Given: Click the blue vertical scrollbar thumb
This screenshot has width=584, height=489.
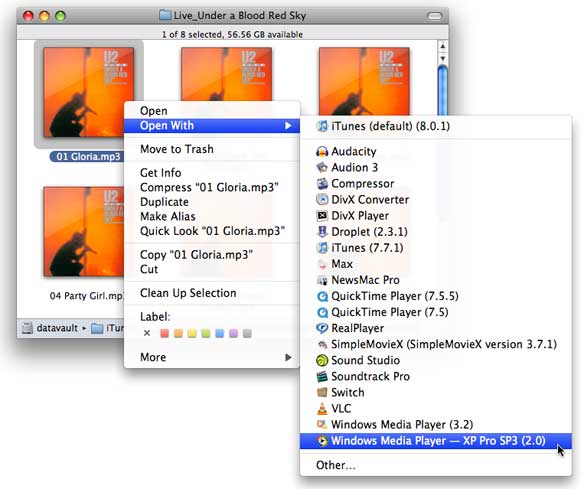Looking at the screenshot, I should (x=442, y=90).
